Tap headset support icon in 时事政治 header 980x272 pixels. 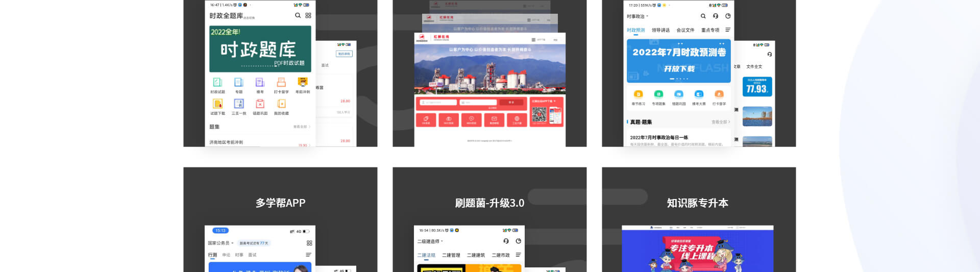(716, 16)
